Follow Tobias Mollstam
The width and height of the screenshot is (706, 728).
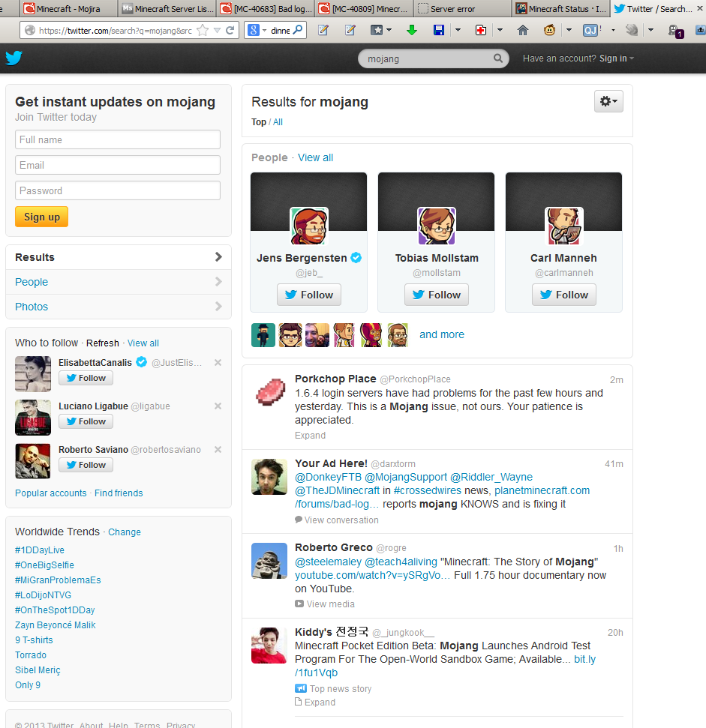[x=437, y=295]
